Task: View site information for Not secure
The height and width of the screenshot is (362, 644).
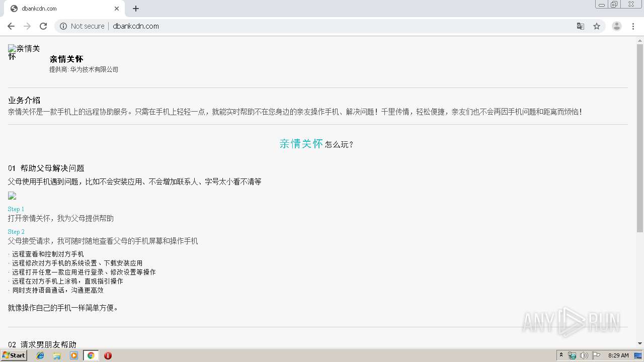Action: tap(82, 26)
